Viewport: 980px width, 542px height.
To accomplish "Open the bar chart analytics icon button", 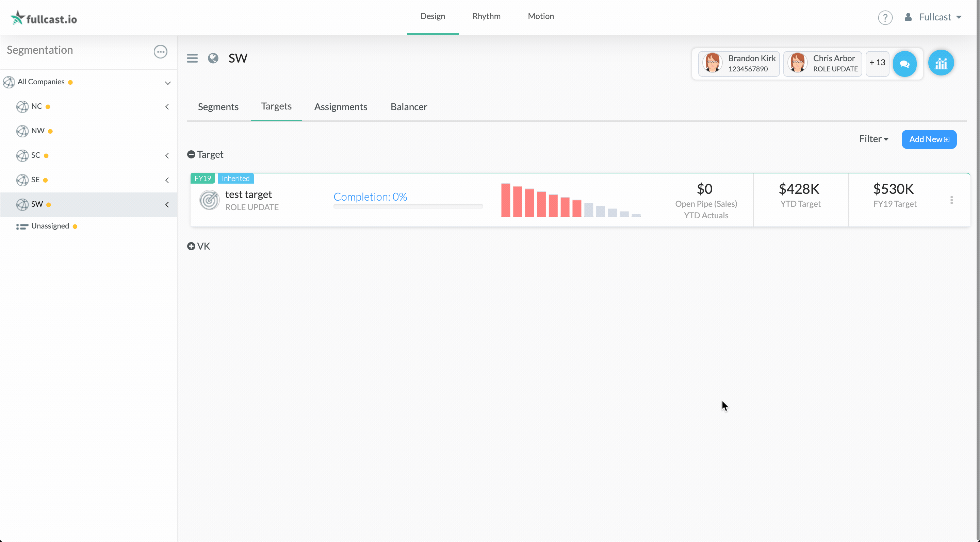I will click(941, 63).
